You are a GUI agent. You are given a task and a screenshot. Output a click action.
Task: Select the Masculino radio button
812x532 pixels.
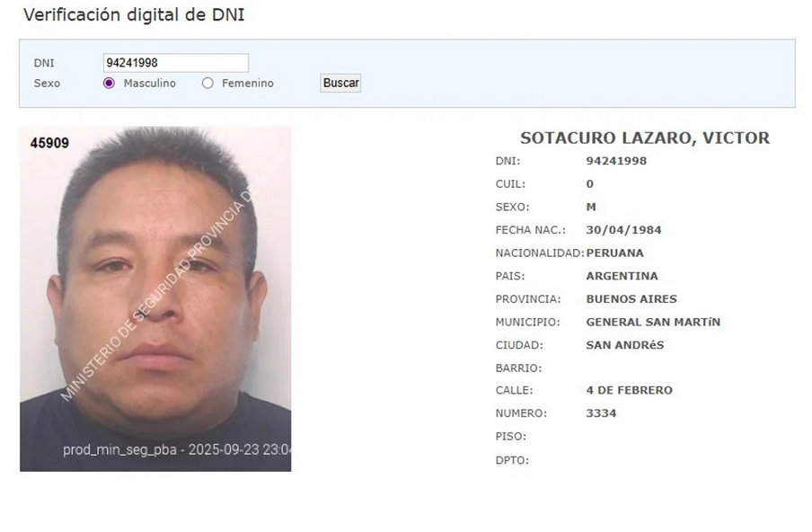coord(109,83)
